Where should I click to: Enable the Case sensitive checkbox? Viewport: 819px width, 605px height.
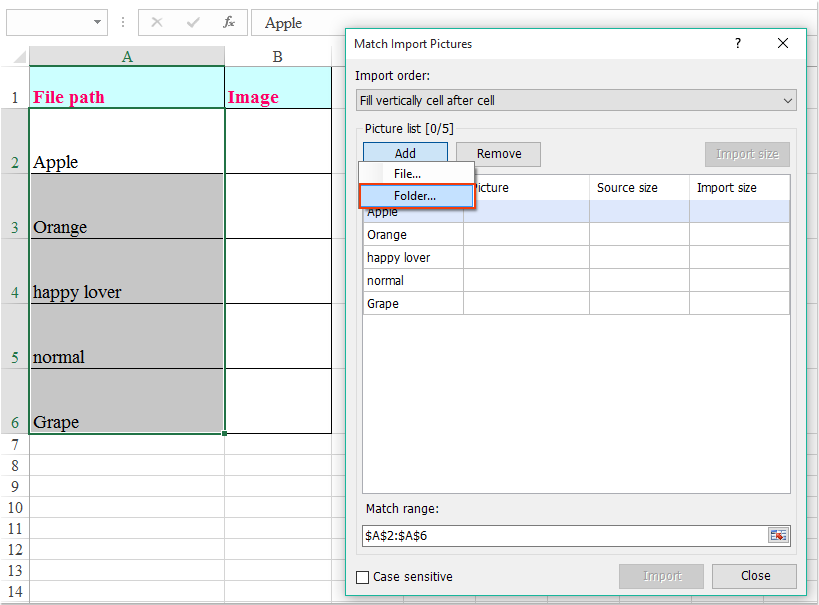(x=363, y=577)
